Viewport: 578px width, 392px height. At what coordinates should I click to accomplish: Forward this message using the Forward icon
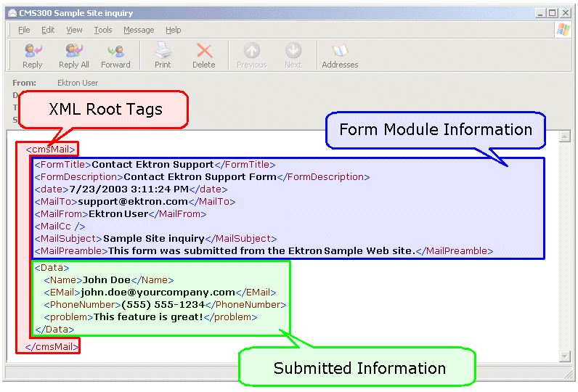point(115,52)
